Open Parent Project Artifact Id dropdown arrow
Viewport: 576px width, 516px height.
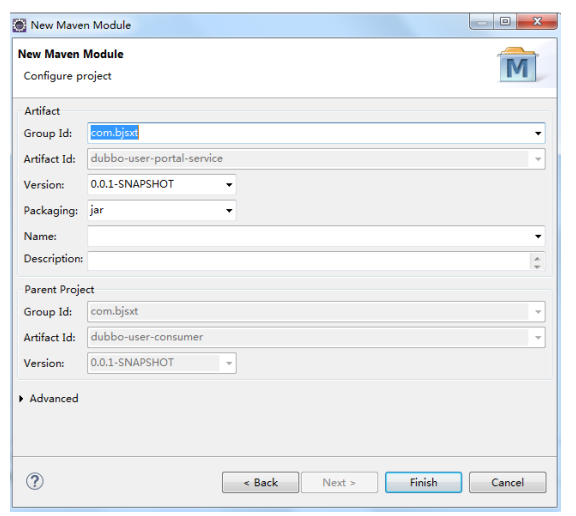538,338
